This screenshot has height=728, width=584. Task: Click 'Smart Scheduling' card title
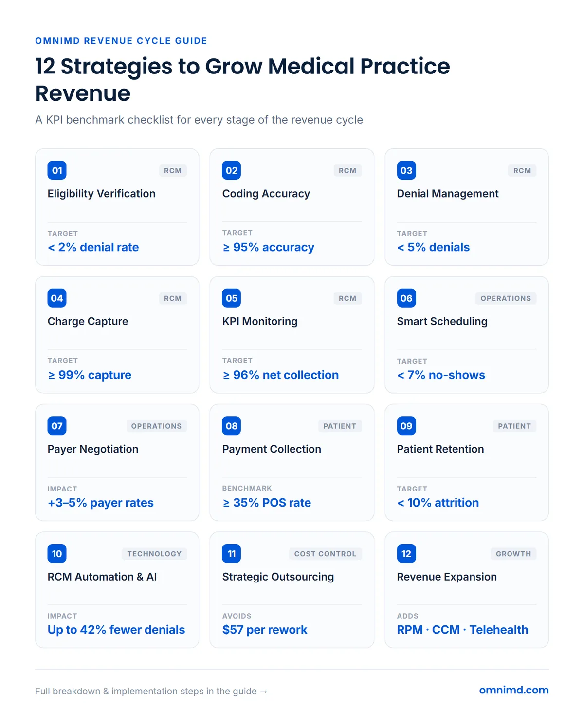click(442, 321)
